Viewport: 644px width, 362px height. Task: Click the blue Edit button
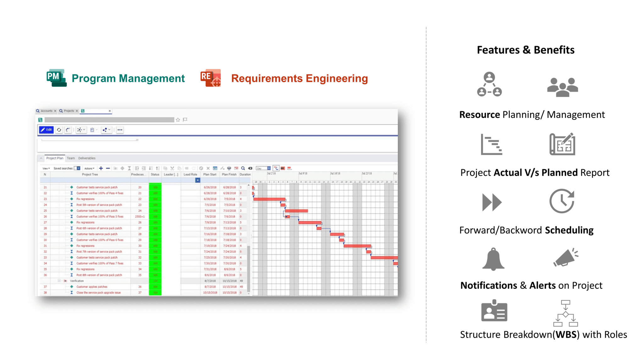click(x=46, y=130)
